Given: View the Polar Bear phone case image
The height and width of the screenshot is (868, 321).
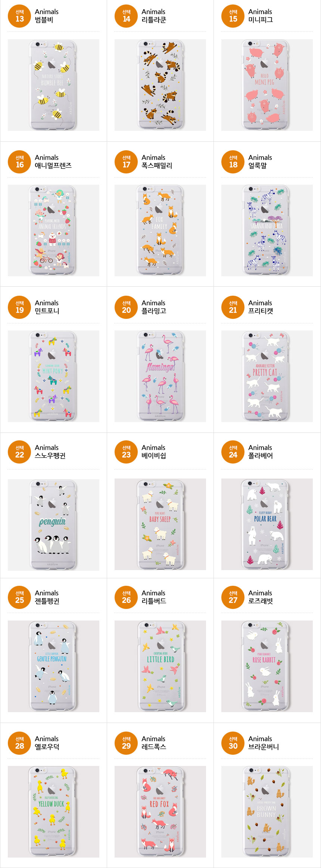Looking at the screenshot, I should (x=267, y=524).
